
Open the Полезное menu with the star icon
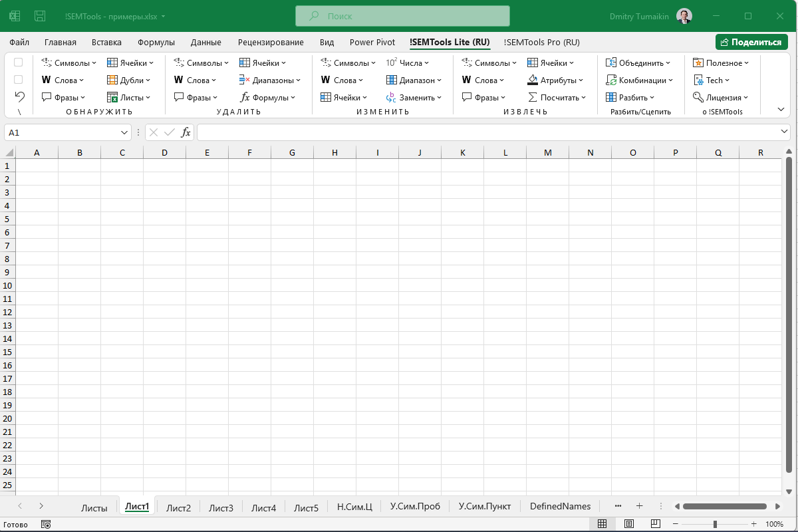pos(721,63)
